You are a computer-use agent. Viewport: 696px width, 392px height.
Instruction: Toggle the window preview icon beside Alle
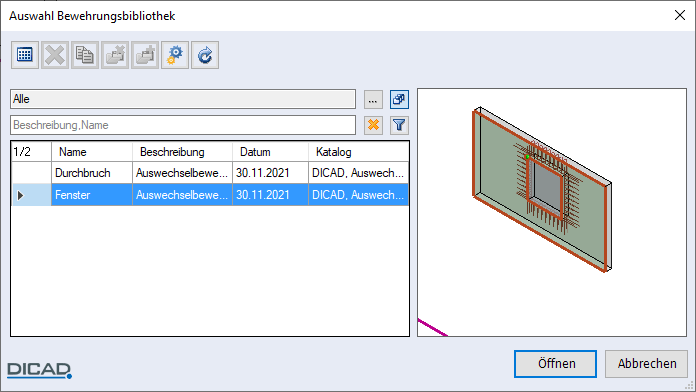(399, 99)
